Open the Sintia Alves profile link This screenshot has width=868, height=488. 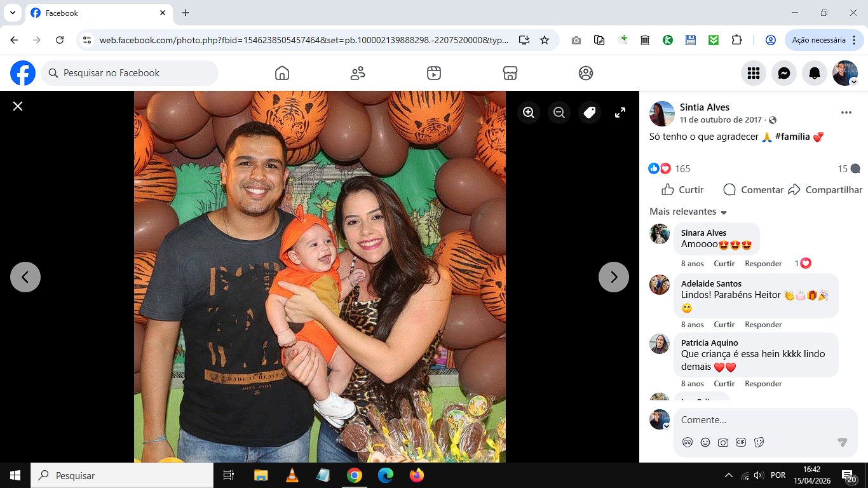point(705,107)
